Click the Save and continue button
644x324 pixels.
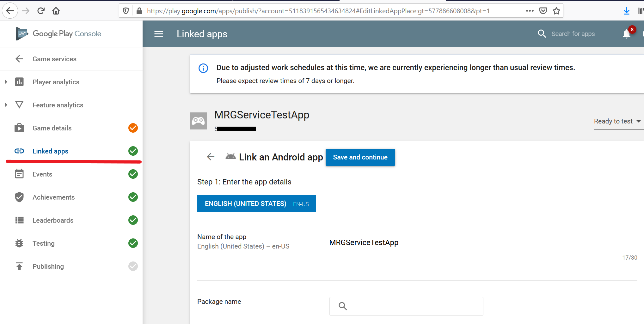pyautogui.click(x=360, y=157)
